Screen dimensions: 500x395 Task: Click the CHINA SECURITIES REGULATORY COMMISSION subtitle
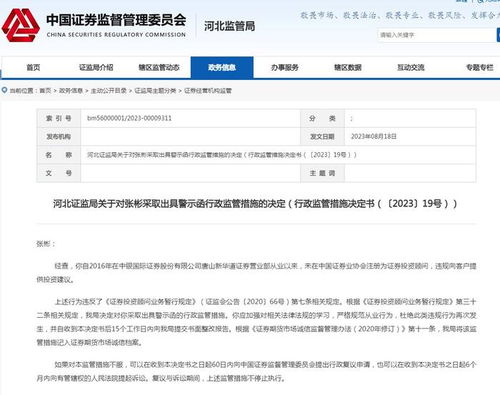[116, 35]
